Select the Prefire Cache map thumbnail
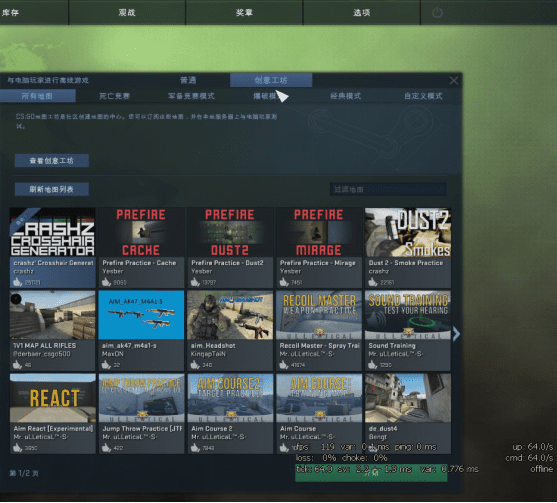 (x=141, y=232)
